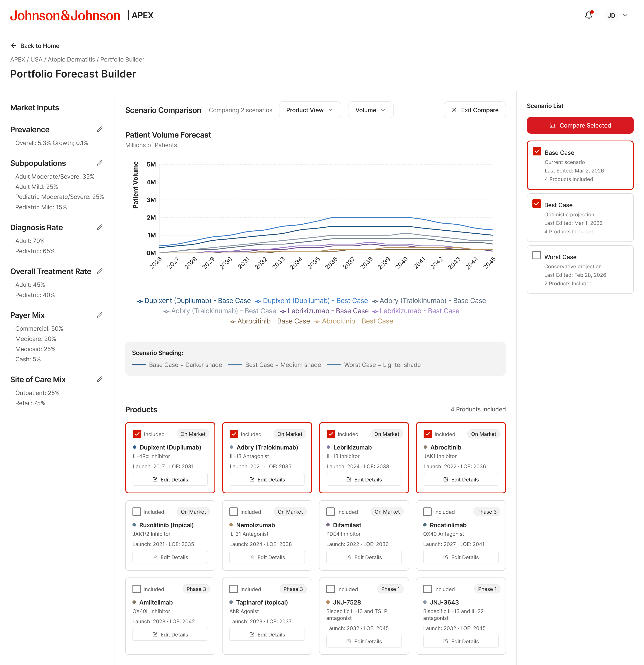This screenshot has width=644, height=665.
Task: Expand the user account chevron
Action: pyautogui.click(x=625, y=15)
